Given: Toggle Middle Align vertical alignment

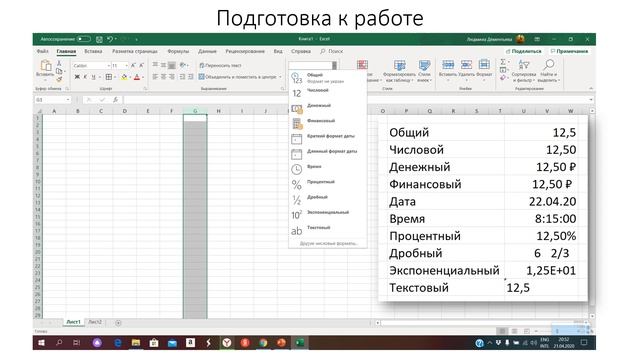Looking at the screenshot, I should tap(163, 65).
